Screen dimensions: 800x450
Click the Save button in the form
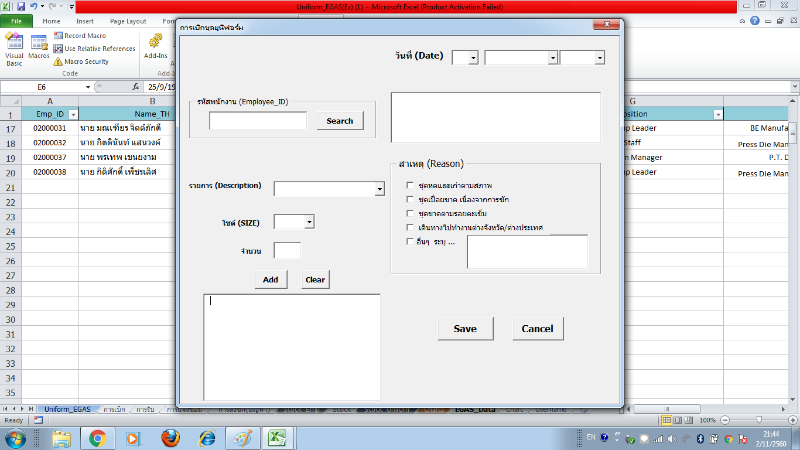[x=464, y=328]
